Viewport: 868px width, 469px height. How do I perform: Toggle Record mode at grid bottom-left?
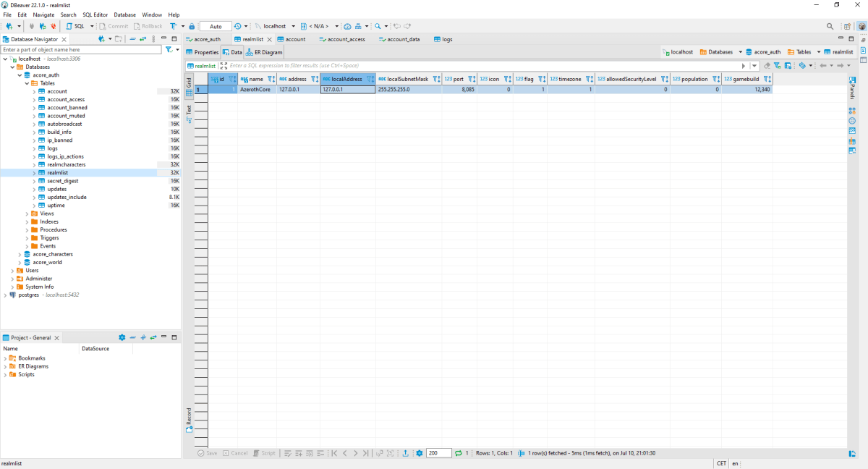(x=190, y=421)
